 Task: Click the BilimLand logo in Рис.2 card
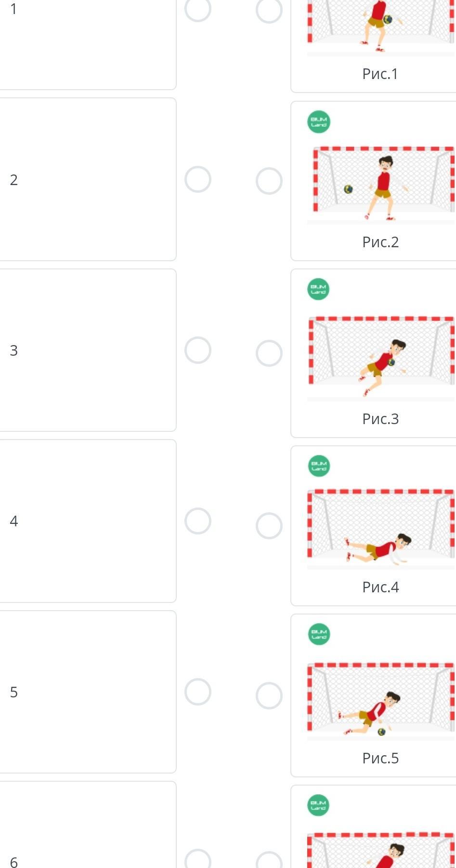pos(318,122)
